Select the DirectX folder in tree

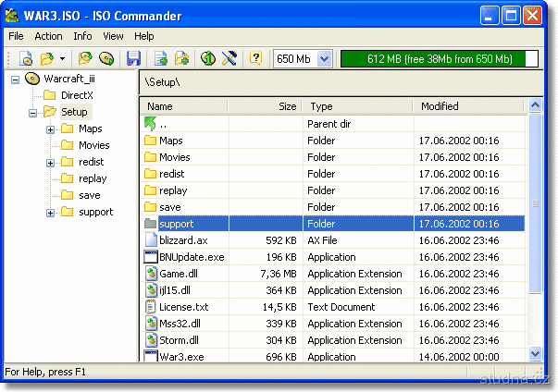click(x=77, y=95)
